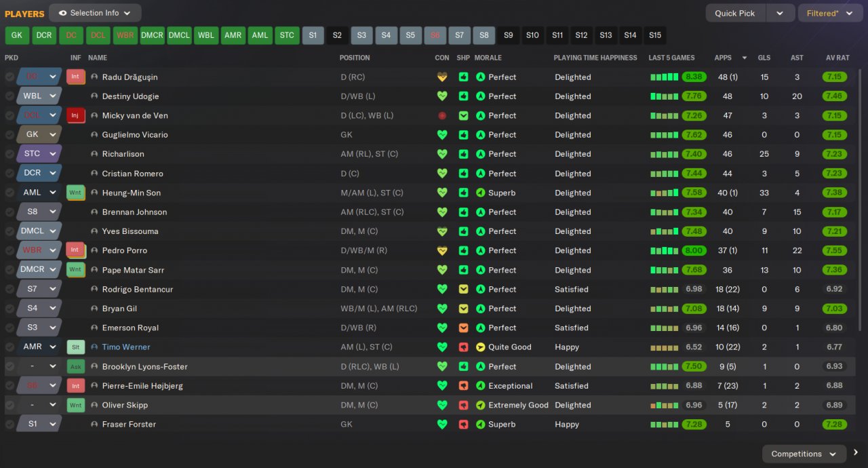This screenshot has height=468, width=868.
Task: Toggle the checkmark for Rodrigo Bentancur
Action: 9,290
